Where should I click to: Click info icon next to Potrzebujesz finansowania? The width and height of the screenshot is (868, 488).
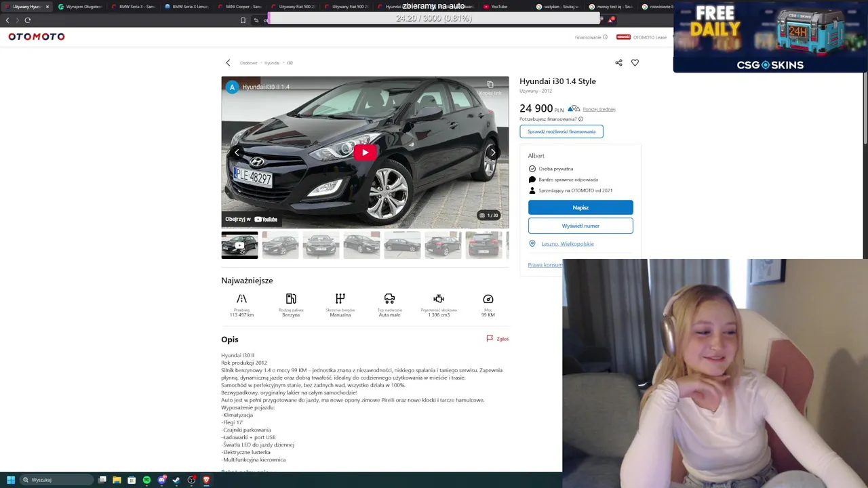580,119
